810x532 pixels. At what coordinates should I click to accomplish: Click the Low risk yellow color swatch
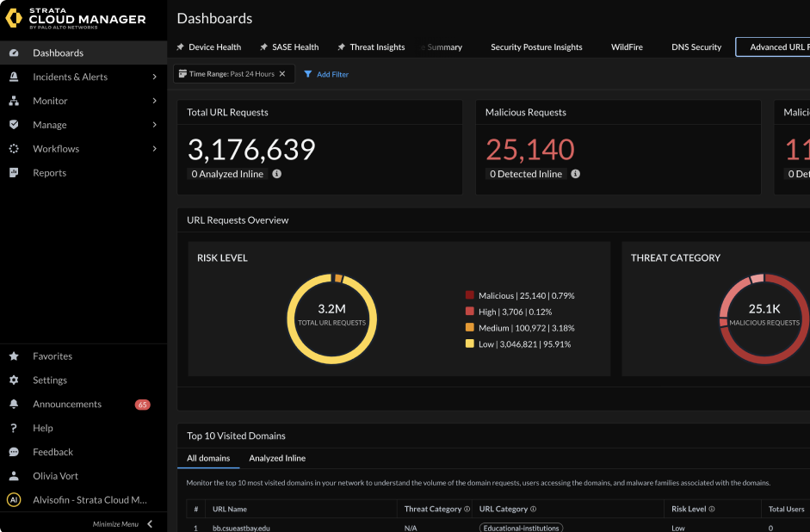pos(470,344)
